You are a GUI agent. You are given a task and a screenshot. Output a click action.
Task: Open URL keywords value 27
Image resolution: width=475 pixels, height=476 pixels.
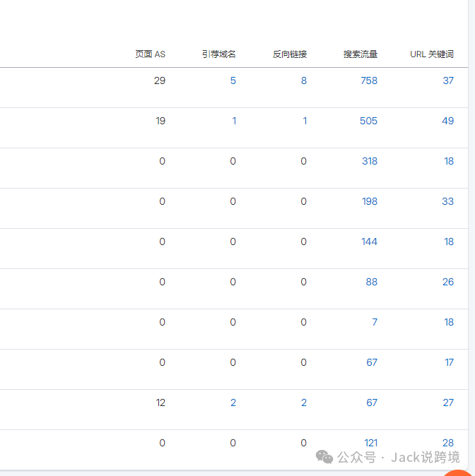click(x=448, y=403)
